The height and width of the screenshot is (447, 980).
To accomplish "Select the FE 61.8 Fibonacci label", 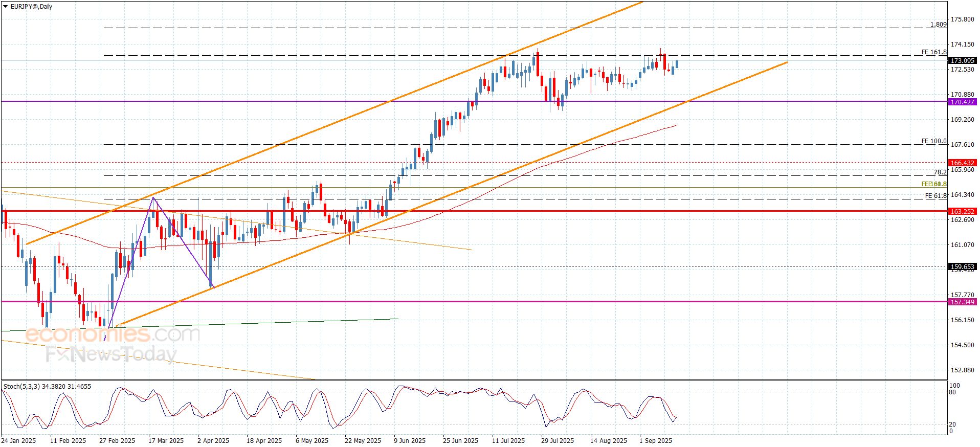I will (x=936, y=196).
